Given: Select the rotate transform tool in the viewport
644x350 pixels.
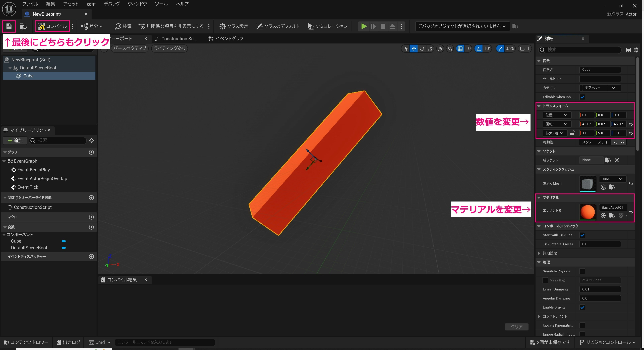Looking at the screenshot, I should tap(422, 48).
